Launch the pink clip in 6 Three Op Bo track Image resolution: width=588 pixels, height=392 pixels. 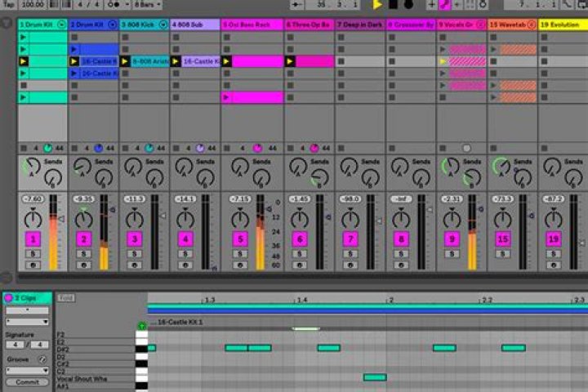click(x=290, y=61)
